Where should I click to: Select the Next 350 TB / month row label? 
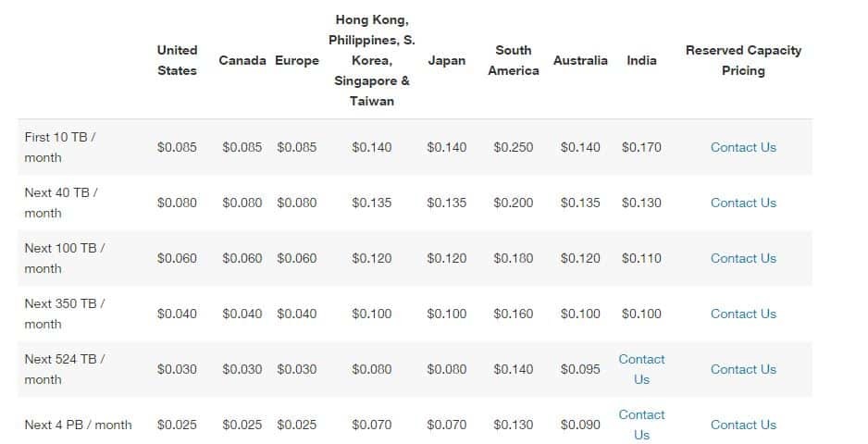(x=64, y=314)
